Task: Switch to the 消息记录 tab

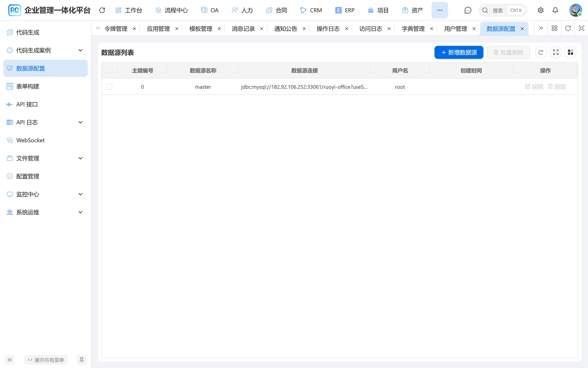Action: [x=243, y=29]
